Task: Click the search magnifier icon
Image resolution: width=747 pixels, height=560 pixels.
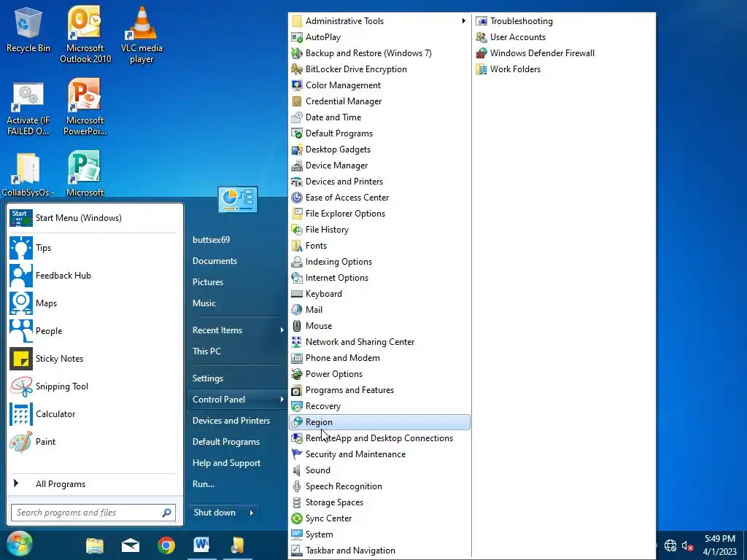Action: click(166, 513)
